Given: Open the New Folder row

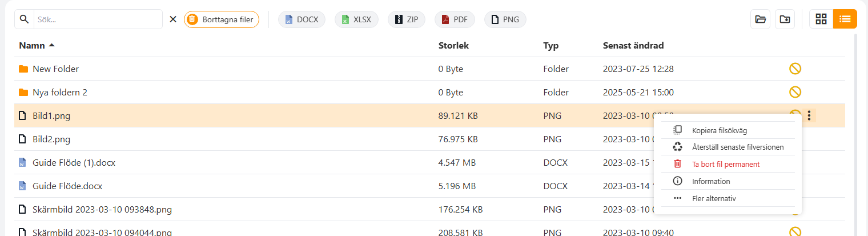Looking at the screenshot, I should pos(429,69).
